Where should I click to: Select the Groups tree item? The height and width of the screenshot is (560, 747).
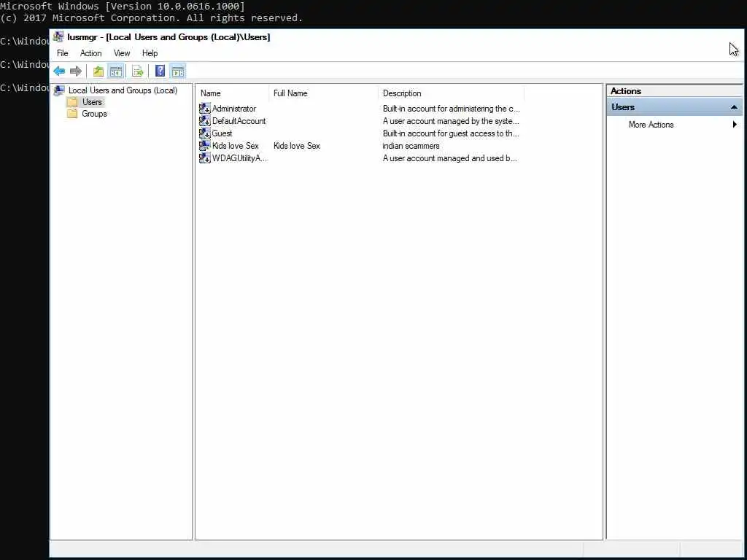click(94, 114)
